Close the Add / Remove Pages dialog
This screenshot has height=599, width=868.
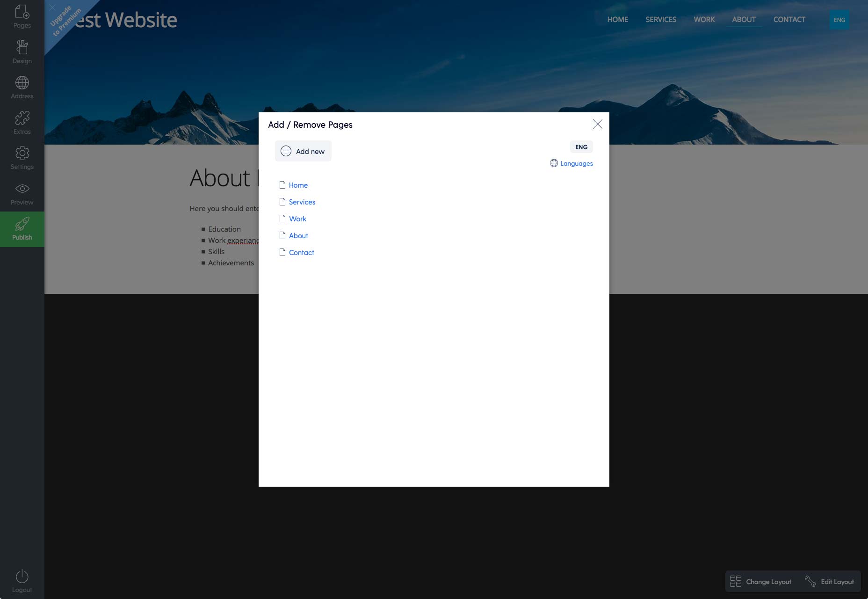point(597,124)
